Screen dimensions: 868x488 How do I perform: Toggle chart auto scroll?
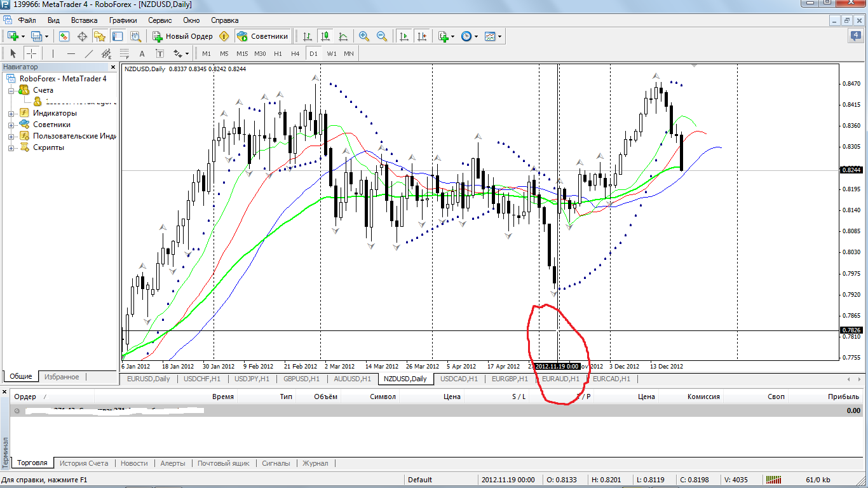point(403,36)
